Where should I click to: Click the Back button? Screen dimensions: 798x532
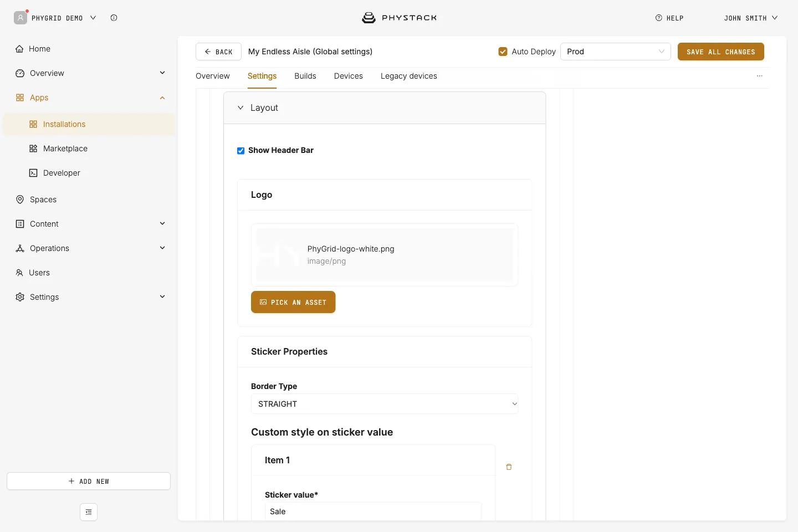coord(218,52)
